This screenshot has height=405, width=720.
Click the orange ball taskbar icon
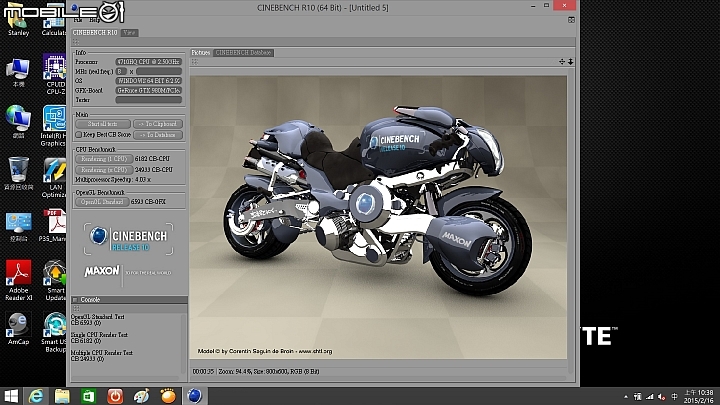(x=168, y=396)
